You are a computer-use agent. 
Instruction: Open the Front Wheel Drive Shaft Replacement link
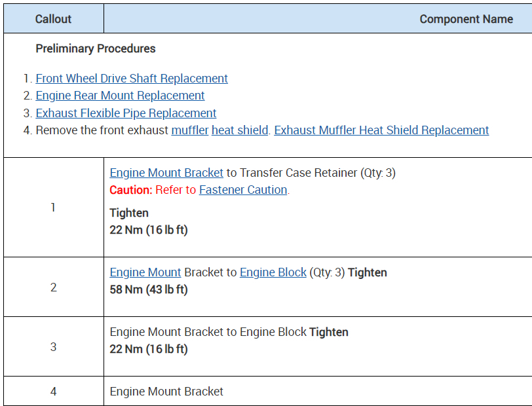click(132, 79)
